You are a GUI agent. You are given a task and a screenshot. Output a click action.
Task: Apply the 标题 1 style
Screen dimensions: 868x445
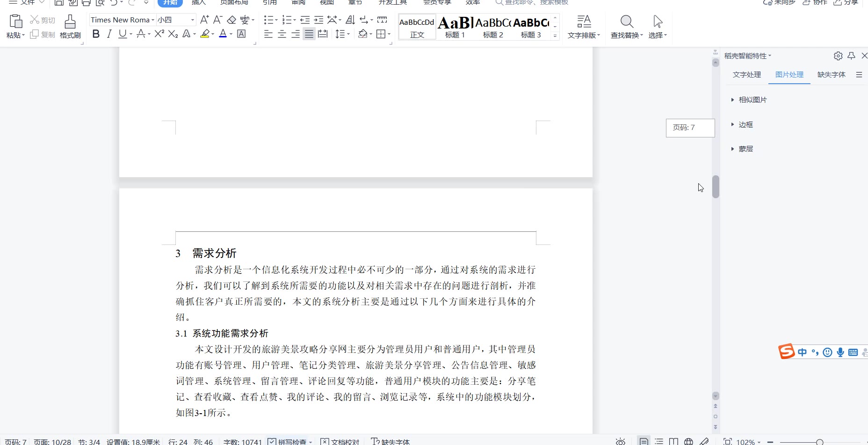455,27
